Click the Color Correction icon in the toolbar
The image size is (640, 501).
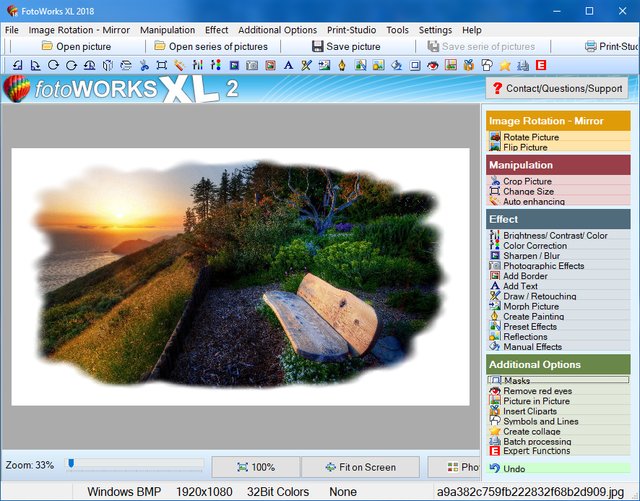click(x=216, y=65)
